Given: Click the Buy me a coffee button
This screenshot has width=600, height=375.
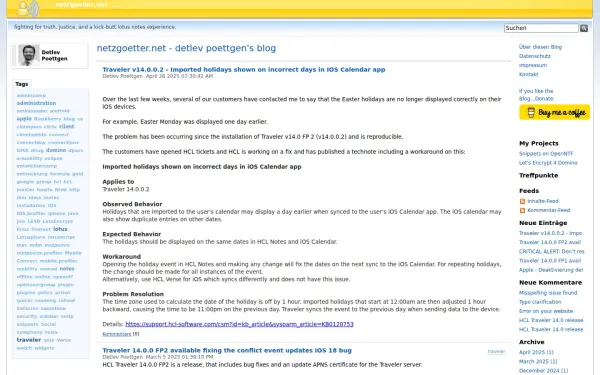Looking at the screenshot, I should (554, 112).
